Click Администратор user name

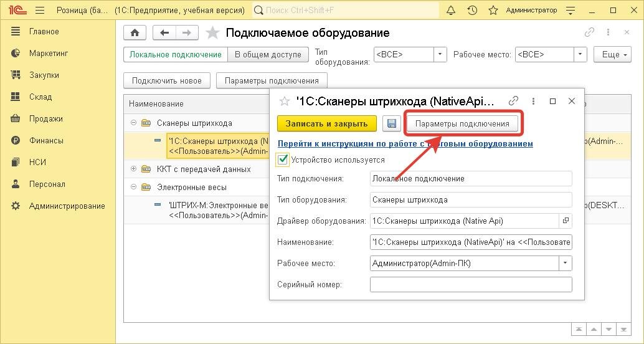point(531,10)
